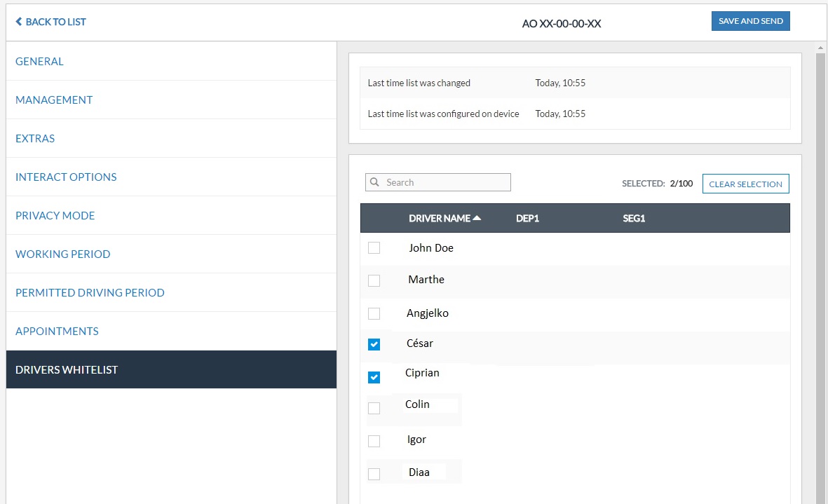Enable the checkbox next to Igor
Image resolution: width=828 pixels, height=504 pixels.
[x=374, y=441]
